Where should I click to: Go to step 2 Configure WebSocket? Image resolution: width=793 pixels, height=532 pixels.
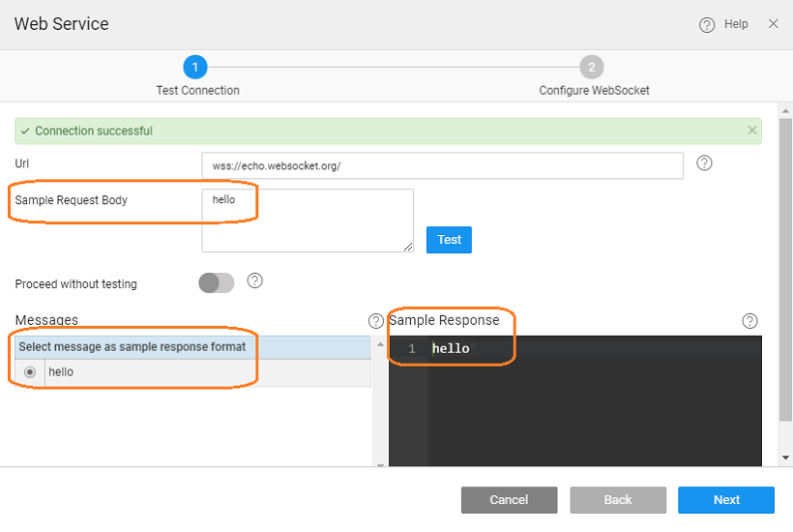pyautogui.click(x=592, y=67)
